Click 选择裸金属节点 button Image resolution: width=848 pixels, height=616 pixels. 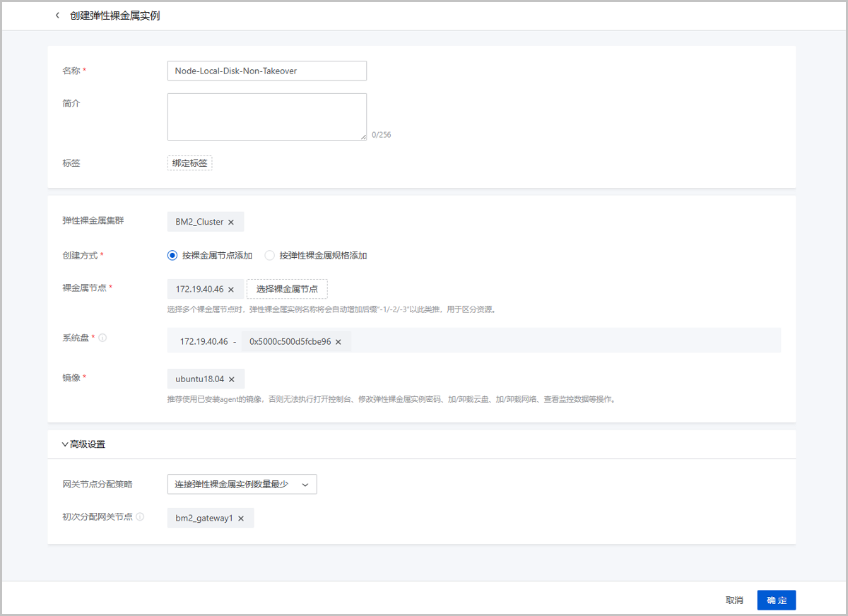tap(287, 289)
